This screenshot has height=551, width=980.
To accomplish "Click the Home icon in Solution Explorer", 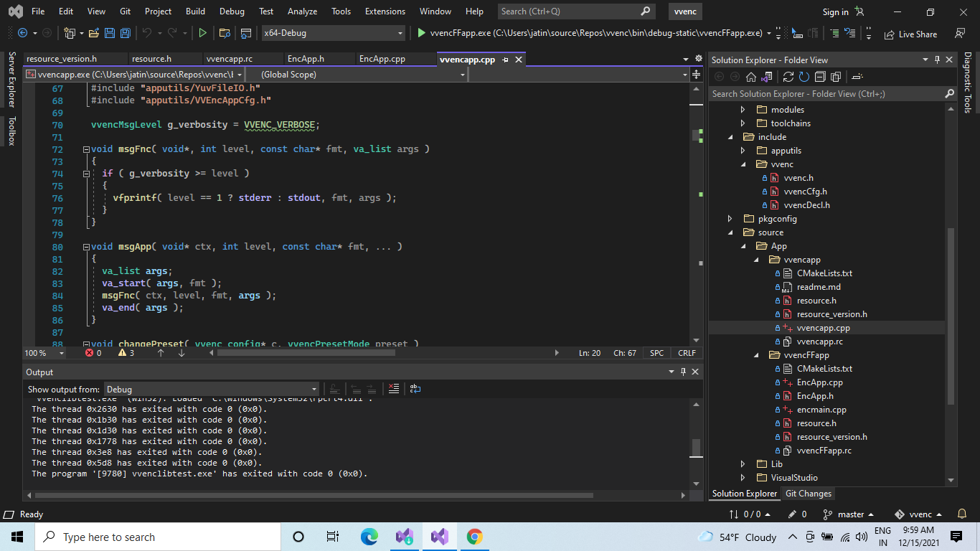I will pyautogui.click(x=751, y=77).
